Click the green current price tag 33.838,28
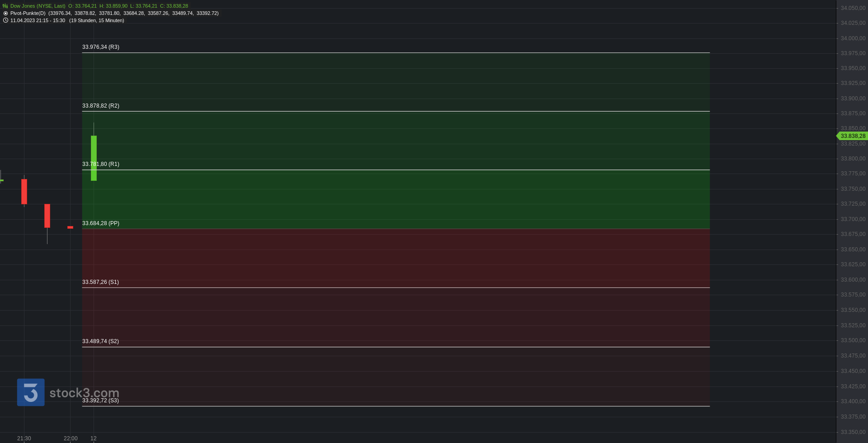868x443 pixels. [852, 136]
